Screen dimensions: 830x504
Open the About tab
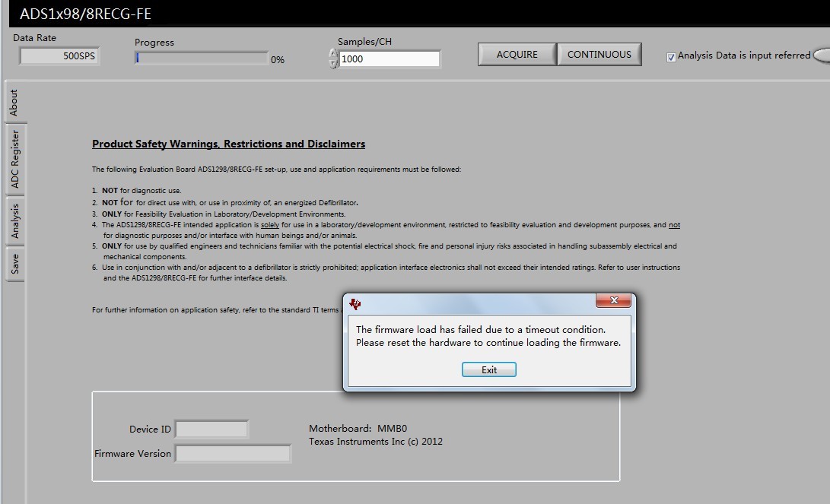click(x=14, y=102)
